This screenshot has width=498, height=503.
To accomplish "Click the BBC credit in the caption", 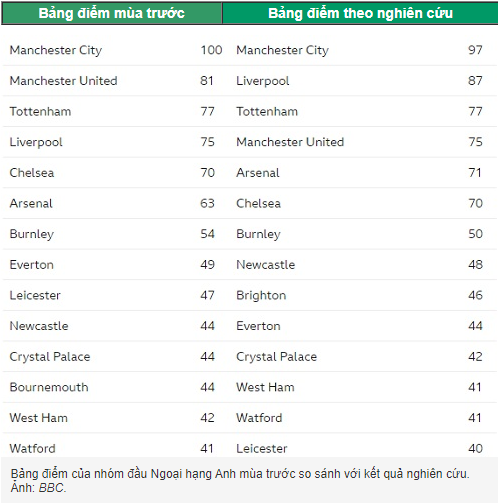I will click(x=51, y=488).
